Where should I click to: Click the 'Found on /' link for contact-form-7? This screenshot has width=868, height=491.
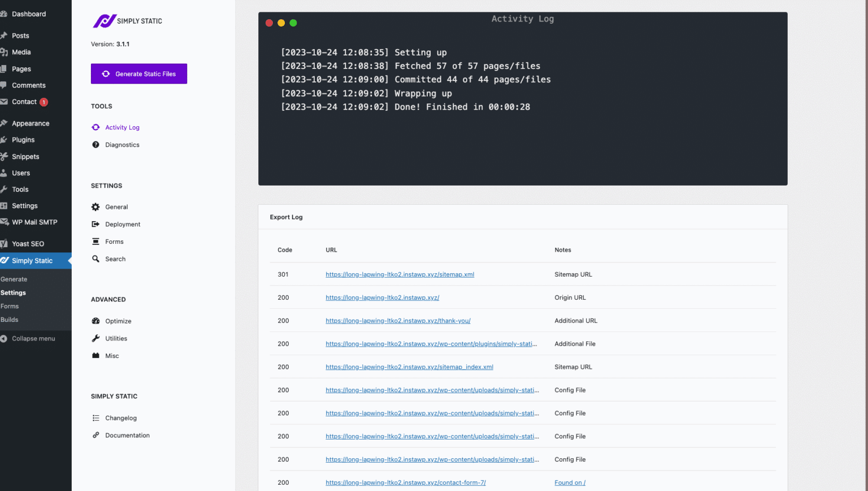point(570,483)
